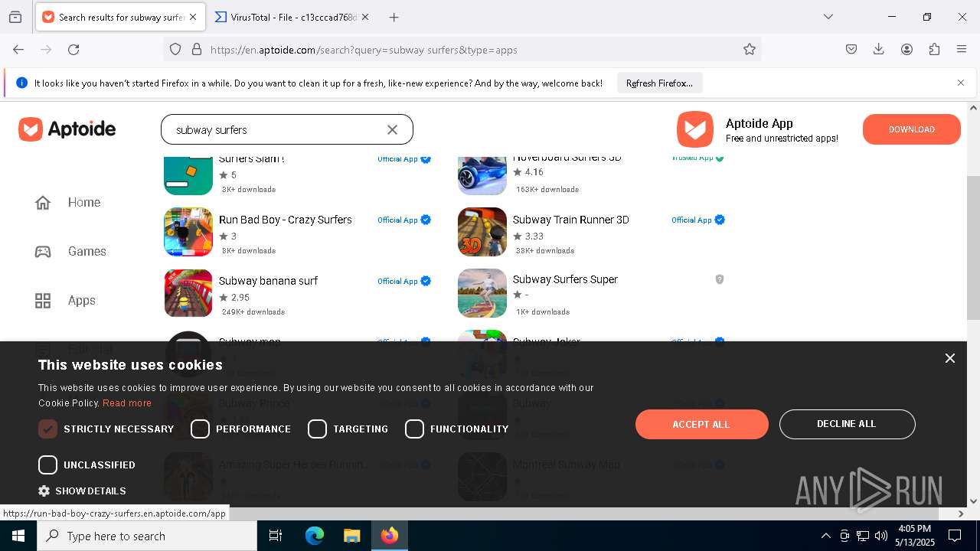The image size is (980, 551).
Task: Open File Explorer from the taskbar
Action: (351, 536)
